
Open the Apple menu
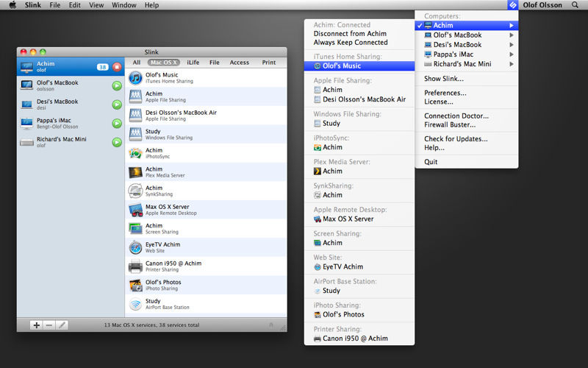(x=12, y=5)
